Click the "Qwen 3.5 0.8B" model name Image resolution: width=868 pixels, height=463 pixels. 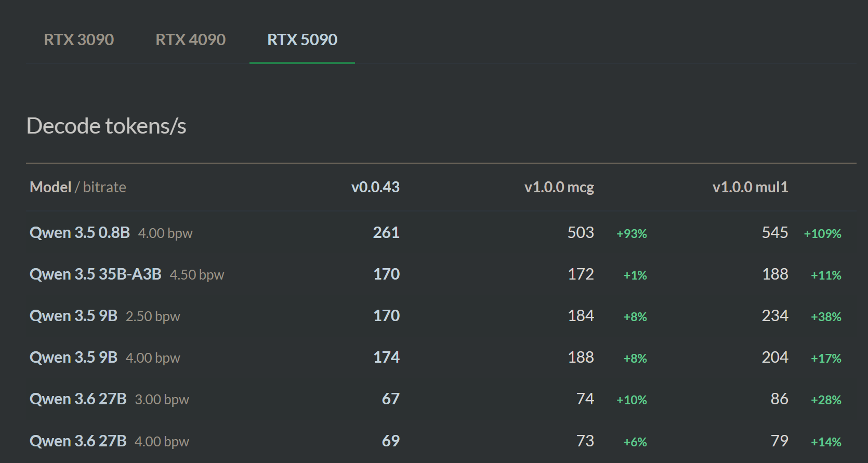click(x=80, y=233)
